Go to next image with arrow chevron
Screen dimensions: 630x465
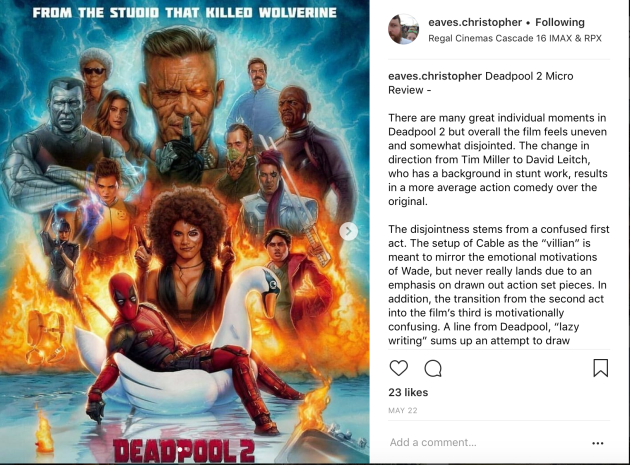pos(348,231)
